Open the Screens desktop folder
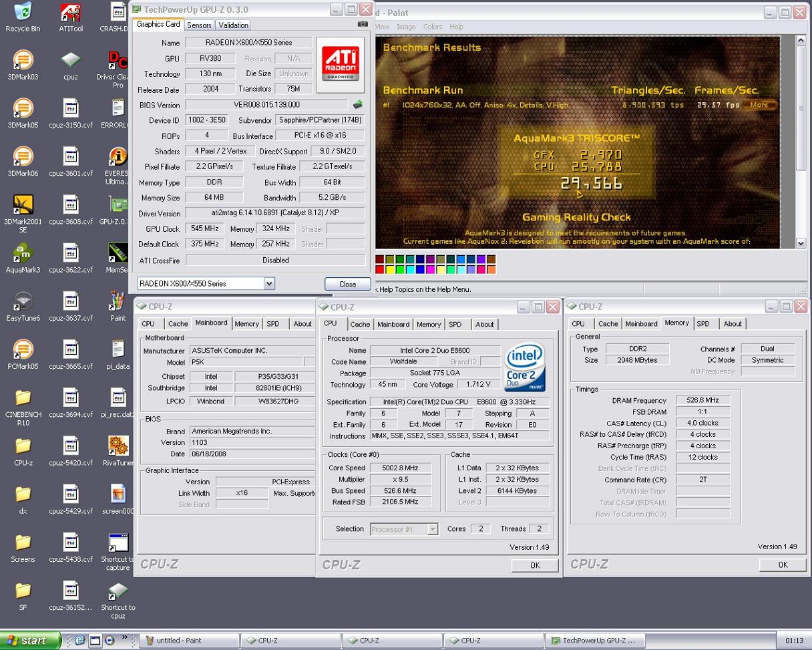812x650 pixels. click(x=23, y=547)
